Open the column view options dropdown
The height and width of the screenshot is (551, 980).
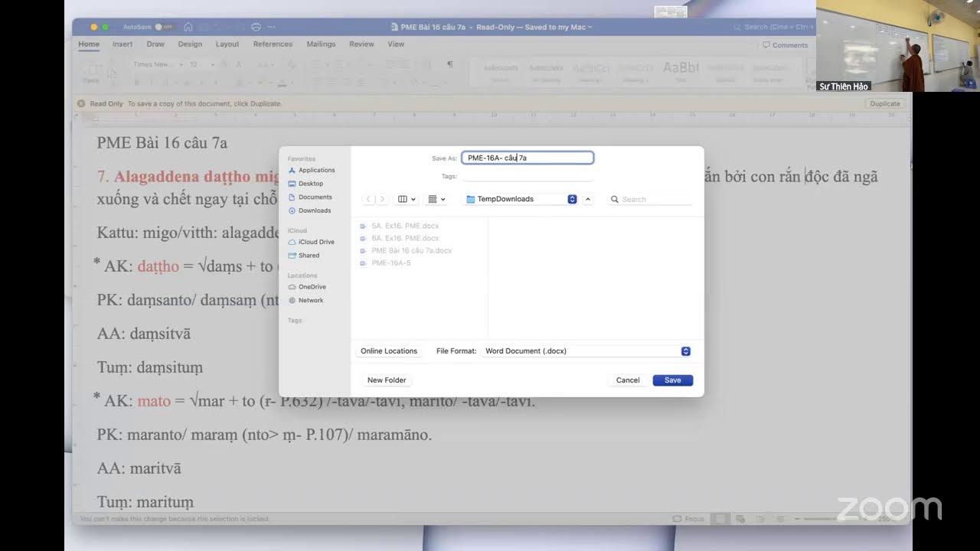pyautogui.click(x=407, y=199)
